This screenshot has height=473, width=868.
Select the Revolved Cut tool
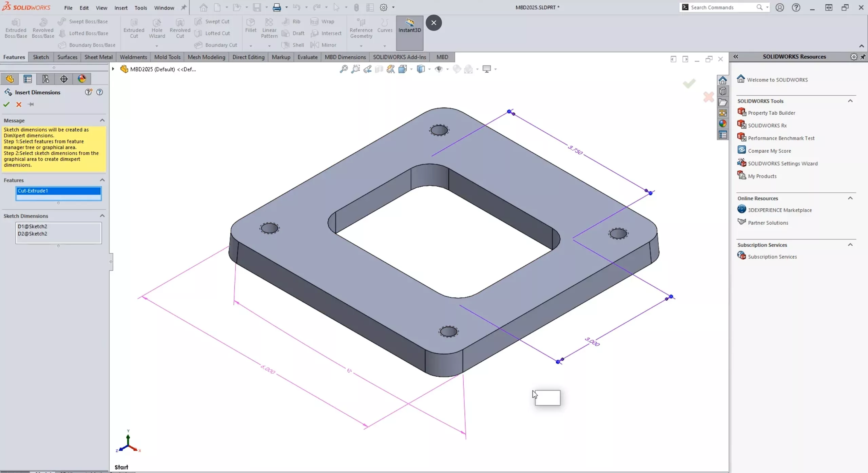(x=180, y=28)
